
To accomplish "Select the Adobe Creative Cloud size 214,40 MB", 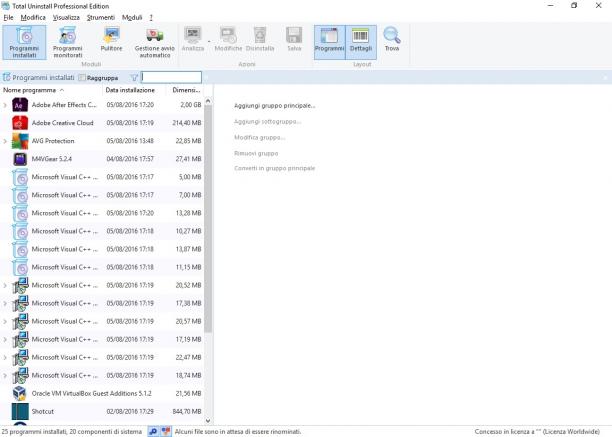I will [x=187, y=123].
